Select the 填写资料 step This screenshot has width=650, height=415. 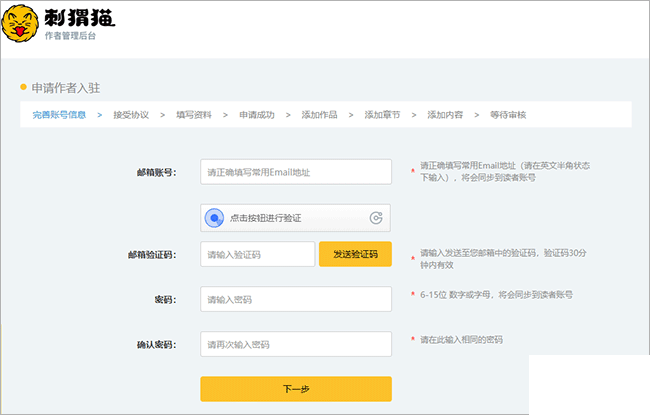194,115
